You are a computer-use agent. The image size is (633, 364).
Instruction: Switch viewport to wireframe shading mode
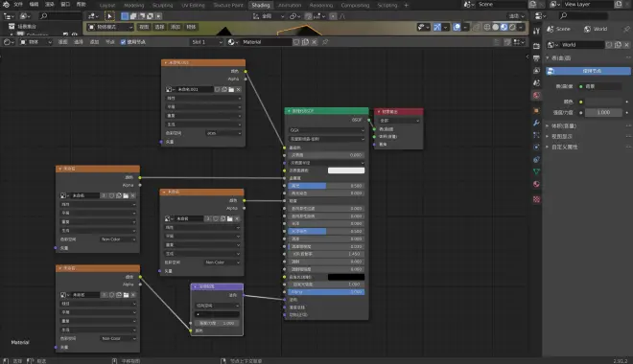[x=487, y=27]
